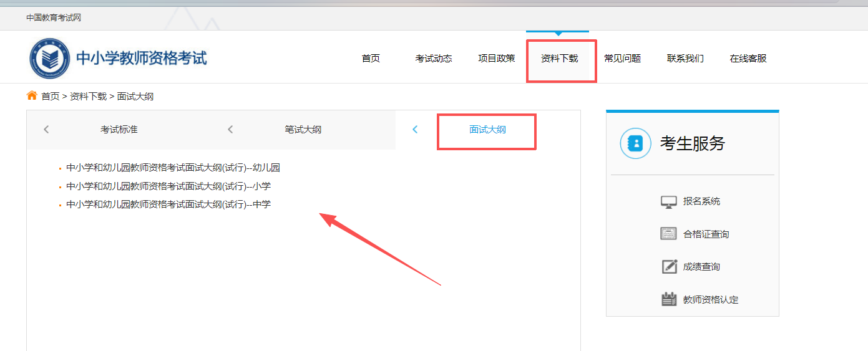The height and width of the screenshot is (351, 868).
Task: Open the 中学 interview syllabus link
Action: [x=168, y=204]
